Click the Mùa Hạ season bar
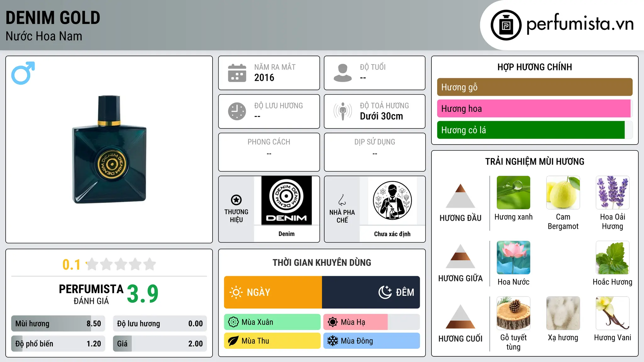Image resolution: width=644 pixels, height=362 pixels. coord(372,322)
